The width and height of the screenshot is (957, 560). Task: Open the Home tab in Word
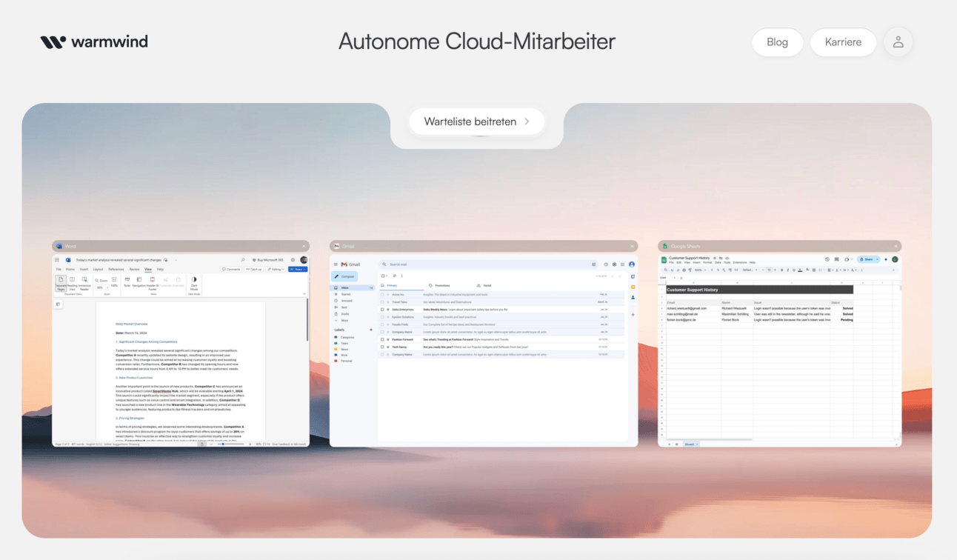pos(70,270)
